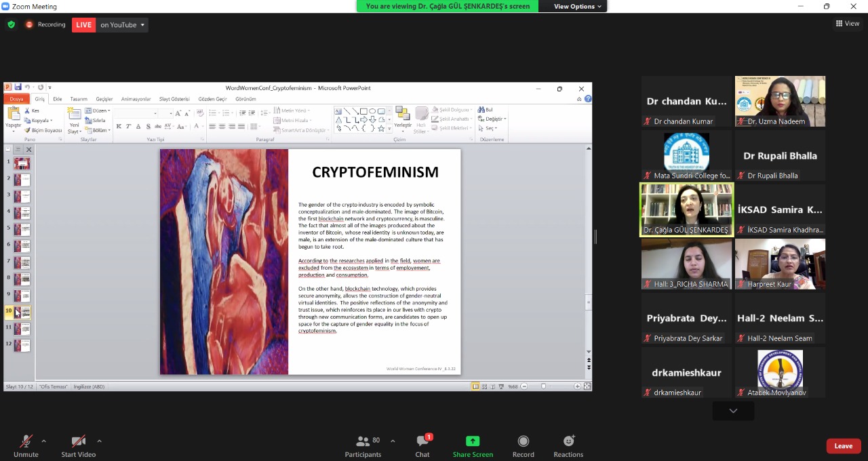Screen dimensions: 868x461
Task: Open the Chat panel
Action: click(422, 446)
